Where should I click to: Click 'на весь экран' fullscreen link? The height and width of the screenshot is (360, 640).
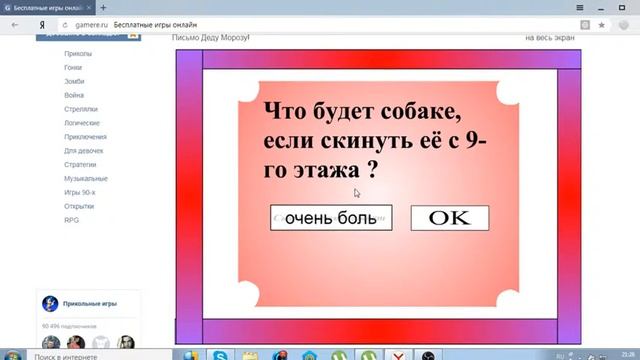click(x=550, y=38)
